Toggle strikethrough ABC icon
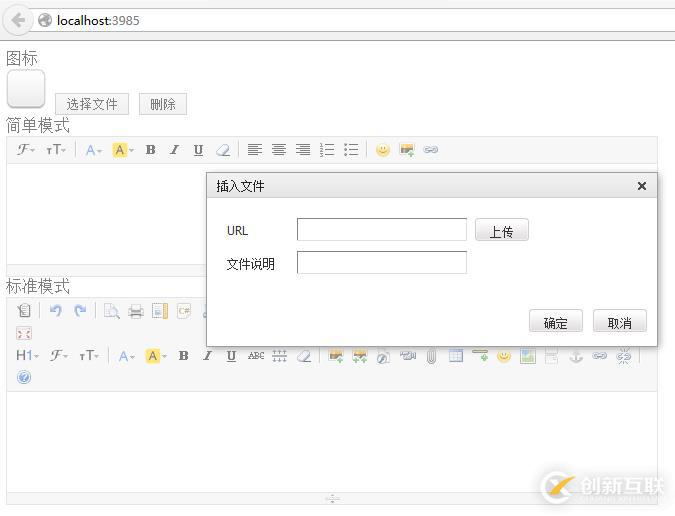 (256, 355)
